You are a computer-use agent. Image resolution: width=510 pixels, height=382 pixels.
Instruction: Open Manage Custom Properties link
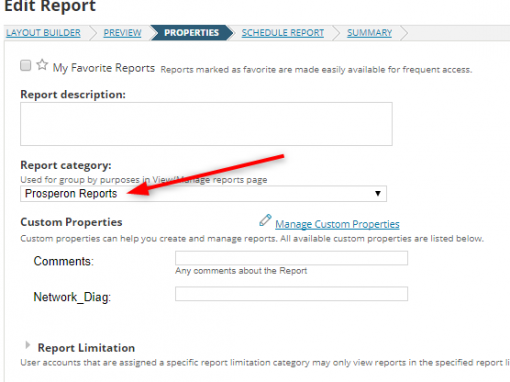(x=337, y=224)
